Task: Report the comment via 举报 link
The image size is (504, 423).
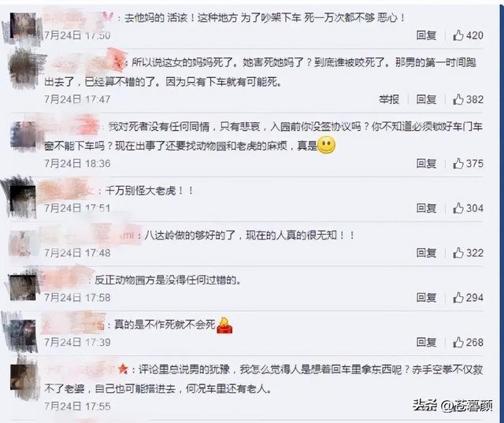Action: pyautogui.click(x=389, y=99)
